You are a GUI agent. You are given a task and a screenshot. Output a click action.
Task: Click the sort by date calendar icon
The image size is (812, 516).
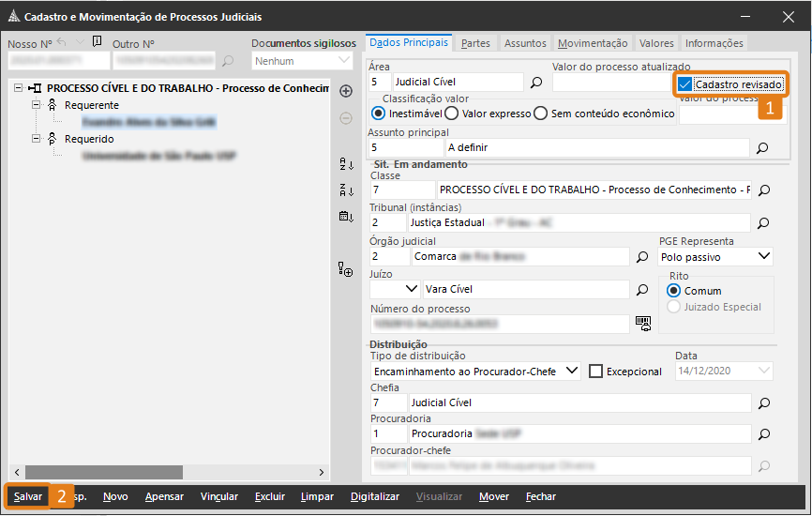345,217
